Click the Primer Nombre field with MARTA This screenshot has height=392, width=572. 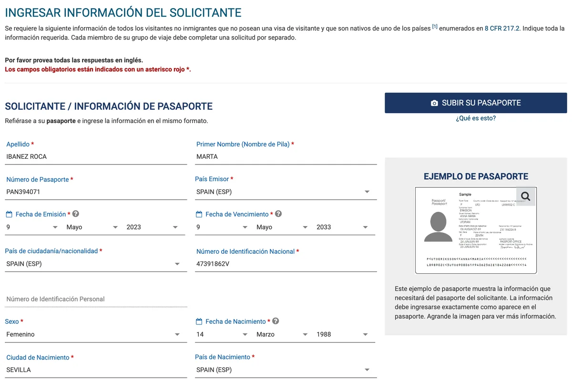pyautogui.click(x=286, y=157)
